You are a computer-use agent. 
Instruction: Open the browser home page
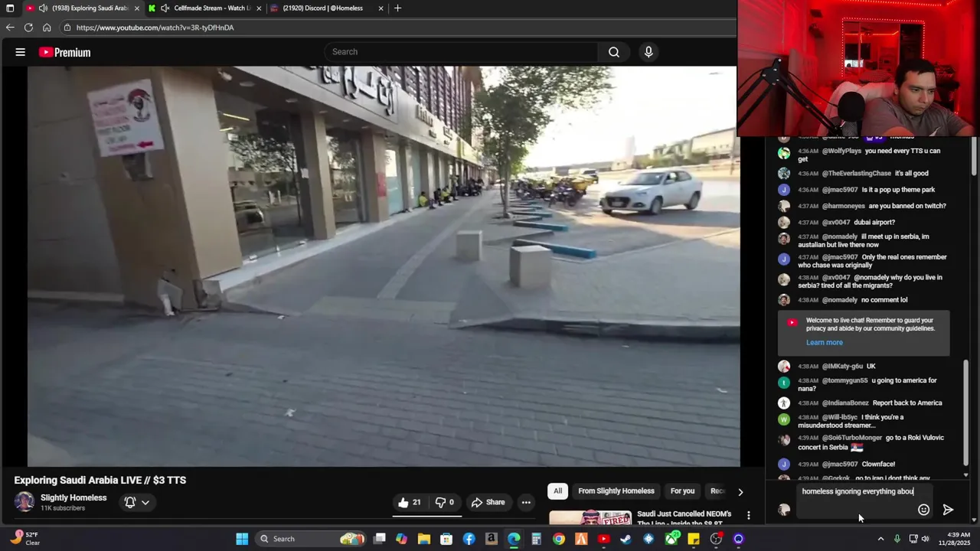point(47,28)
